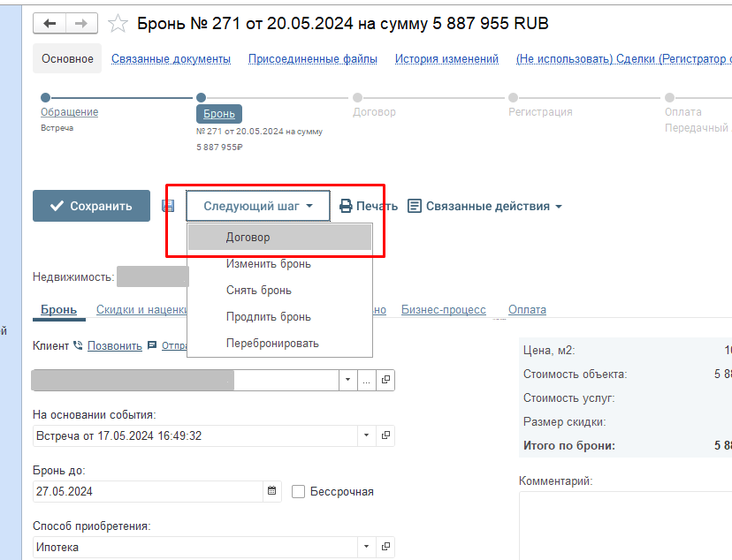Screen dimensions: 732x560
Task: Expand the На основании события dropdown
Action: (x=367, y=435)
